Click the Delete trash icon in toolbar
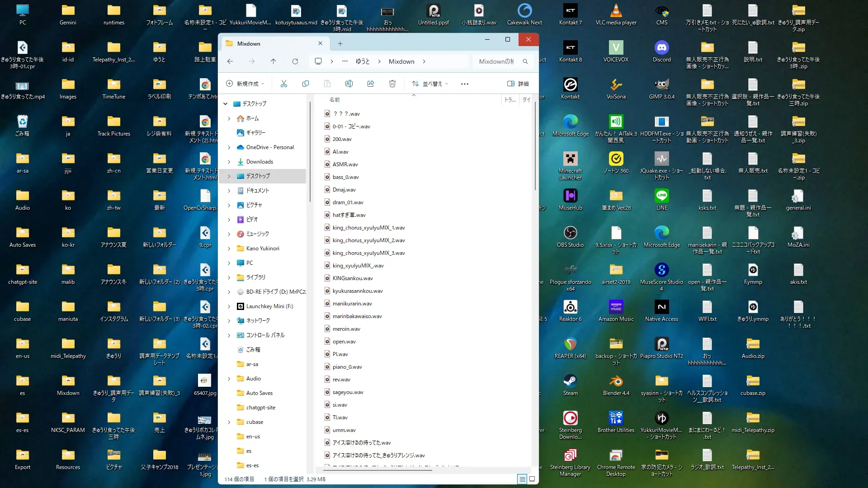868x488 pixels. [x=392, y=84]
